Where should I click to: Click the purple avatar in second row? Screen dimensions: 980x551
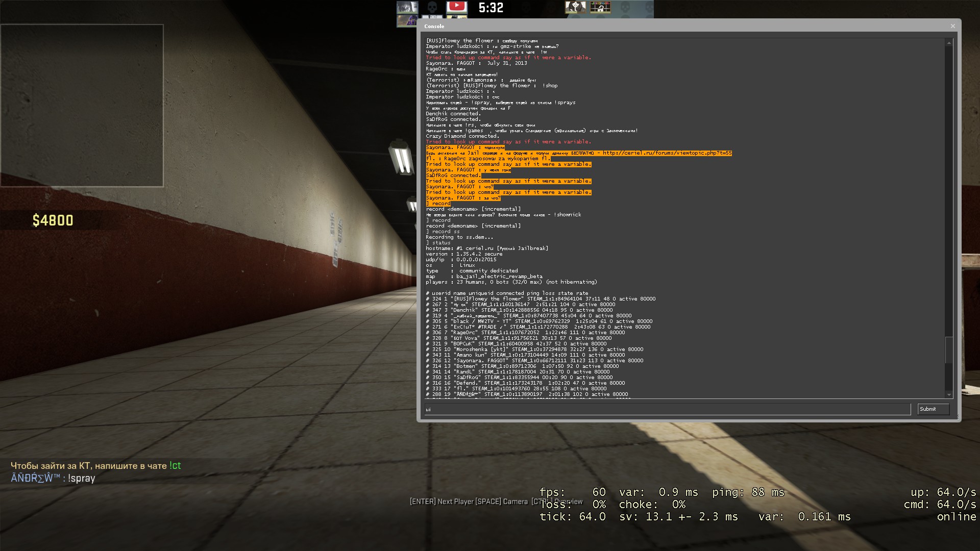(407, 20)
